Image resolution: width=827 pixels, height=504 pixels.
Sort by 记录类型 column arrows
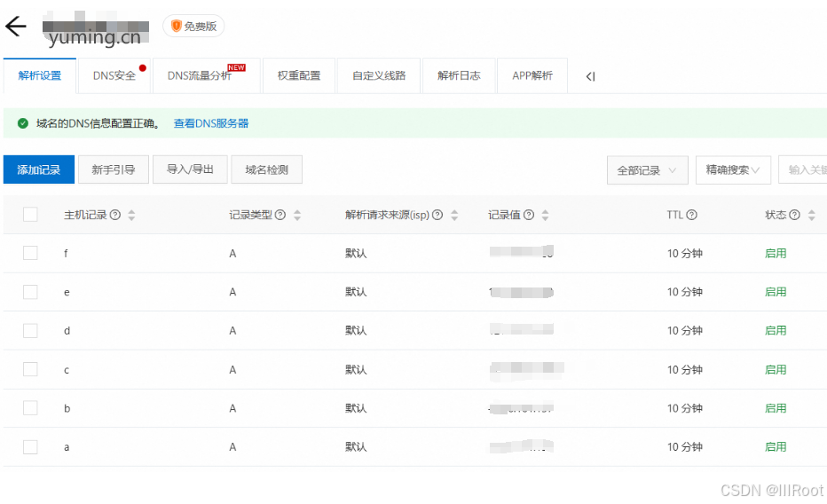(x=297, y=215)
